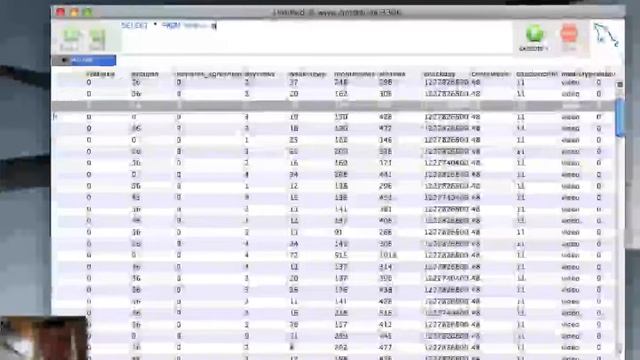Screen dimensions: 640x360
Task: Open the webcam thumbnail in bottom-left corner
Action: tap(44, 338)
